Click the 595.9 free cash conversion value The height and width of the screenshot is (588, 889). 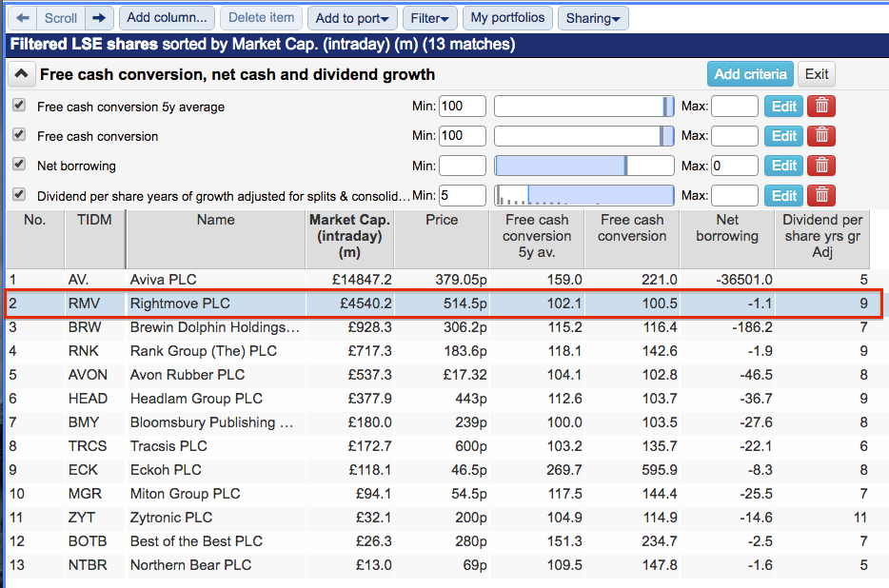[x=660, y=470]
